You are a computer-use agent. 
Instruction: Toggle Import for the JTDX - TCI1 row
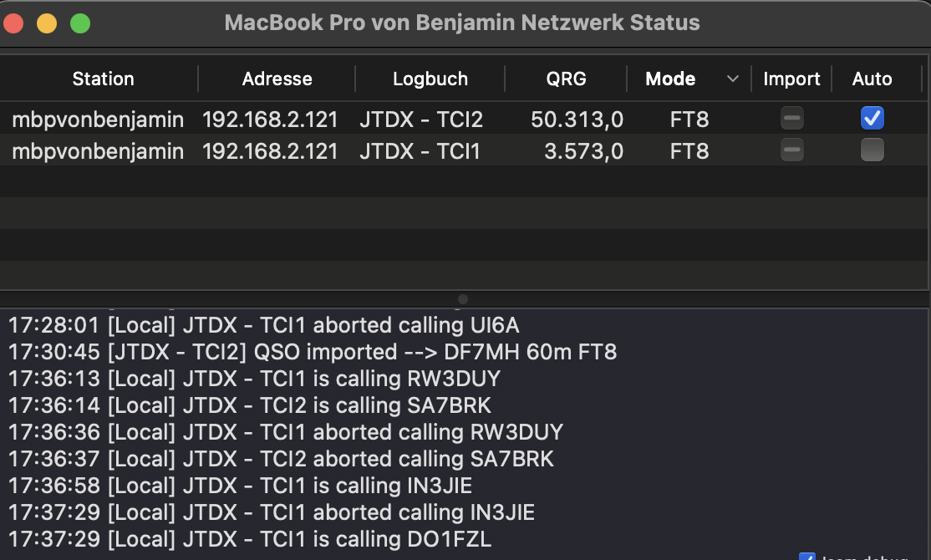[x=792, y=150]
